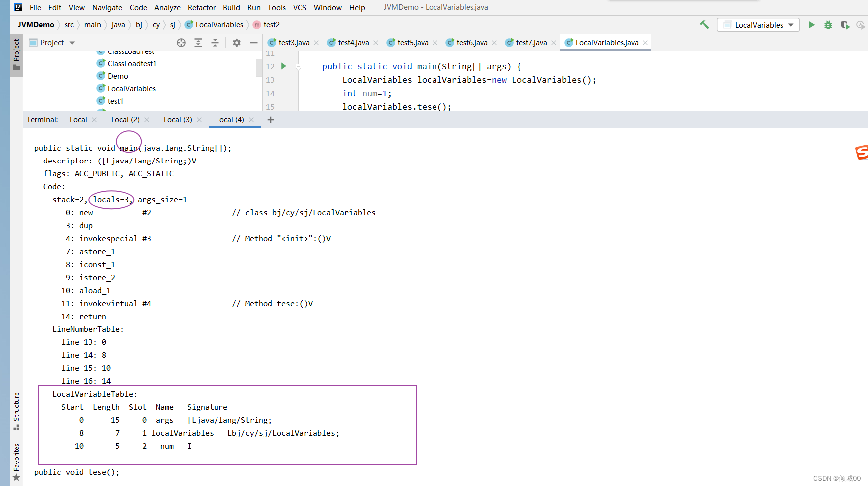The width and height of the screenshot is (868, 486).
Task: Open the LocalVariables run configuration dropdown
Action: pyautogui.click(x=758, y=25)
